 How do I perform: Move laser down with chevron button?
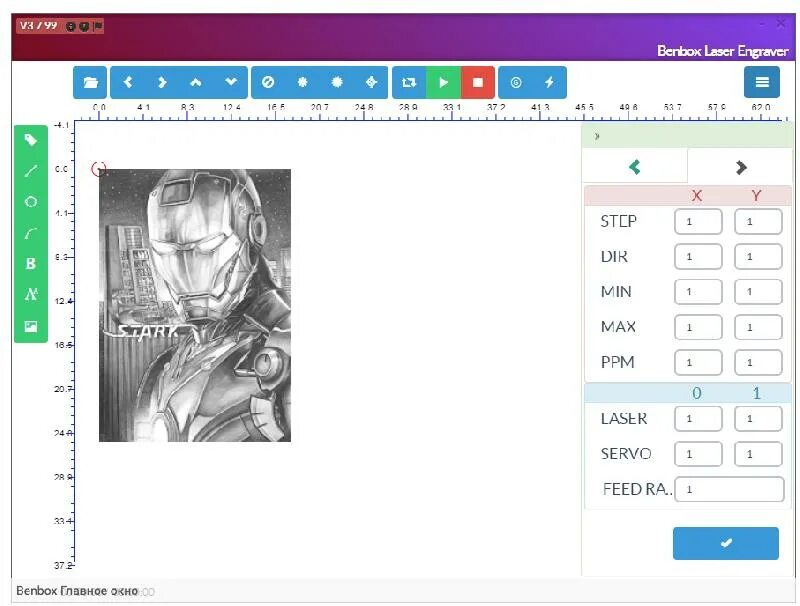click(x=231, y=82)
